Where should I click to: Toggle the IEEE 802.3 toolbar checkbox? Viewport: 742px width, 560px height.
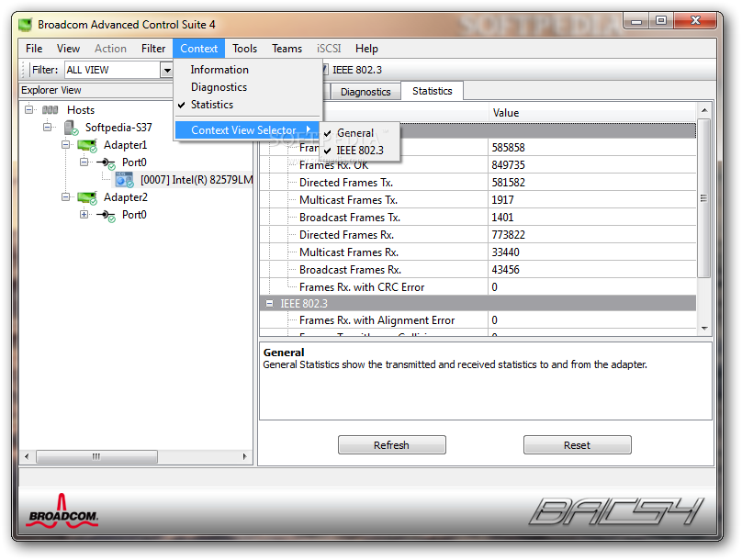click(x=325, y=70)
